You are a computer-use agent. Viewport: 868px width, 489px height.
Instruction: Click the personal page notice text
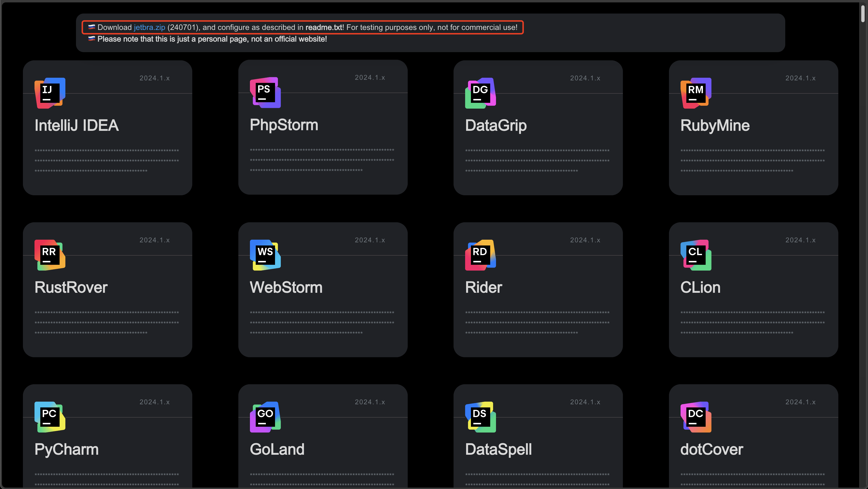[212, 39]
